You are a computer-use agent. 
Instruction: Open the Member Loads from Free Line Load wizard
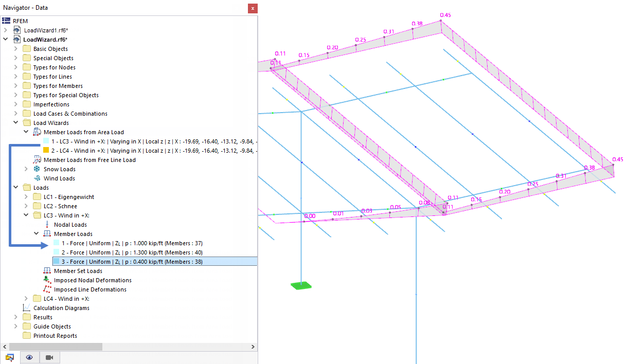pos(36,160)
